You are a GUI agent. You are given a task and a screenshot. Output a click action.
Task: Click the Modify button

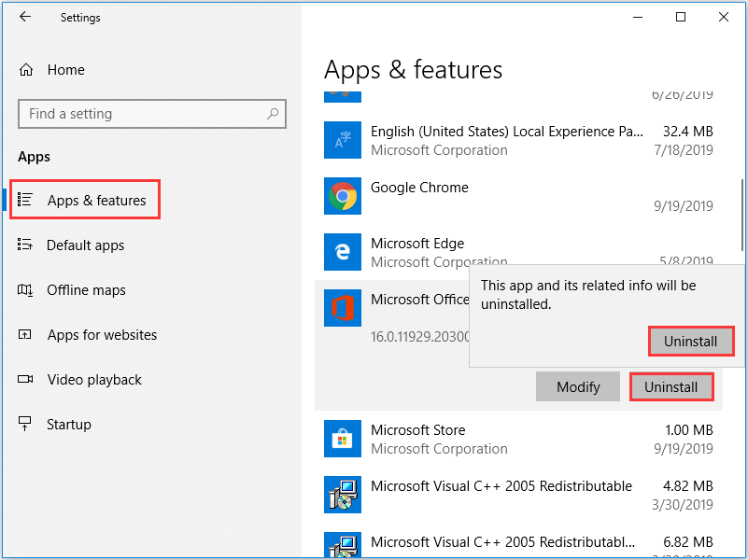click(x=578, y=386)
